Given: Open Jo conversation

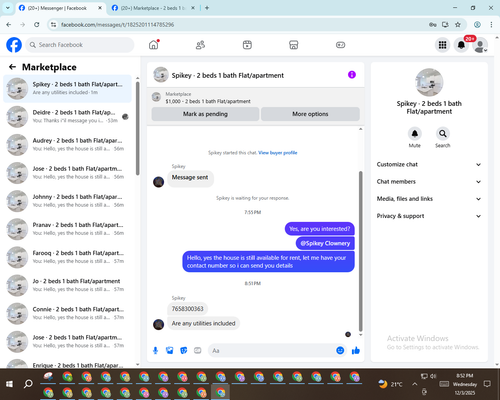Looking at the screenshot, I should point(67,285).
